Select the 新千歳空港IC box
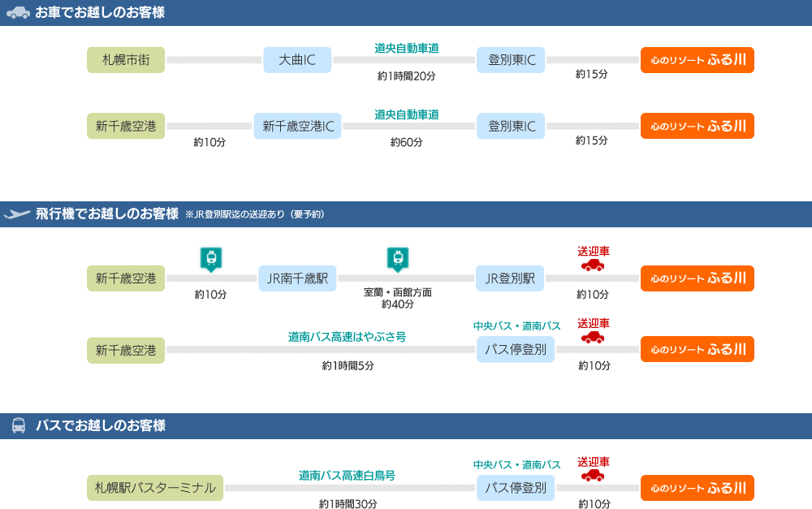This screenshot has width=812, height=509. [x=297, y=126]
